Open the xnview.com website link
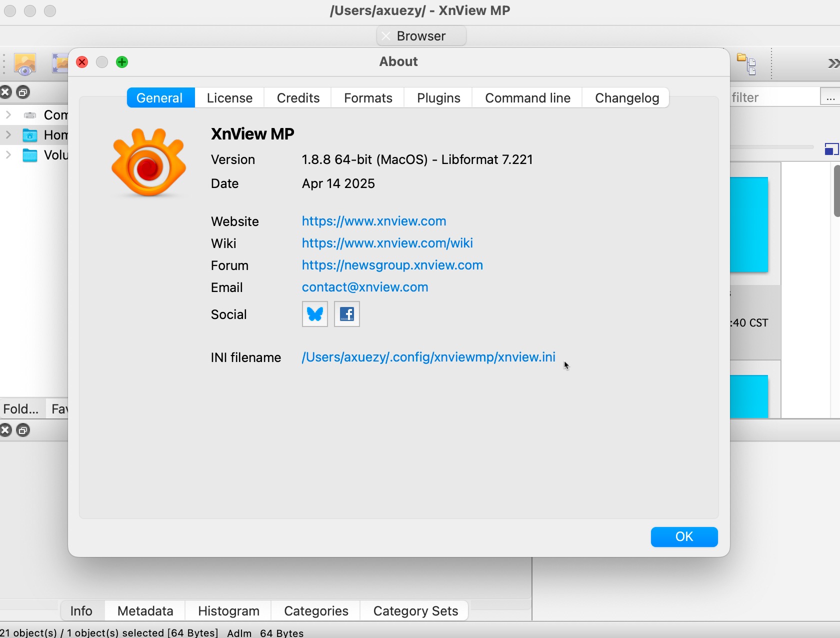This screenshot has height=638, width=840. pos(374,221)
